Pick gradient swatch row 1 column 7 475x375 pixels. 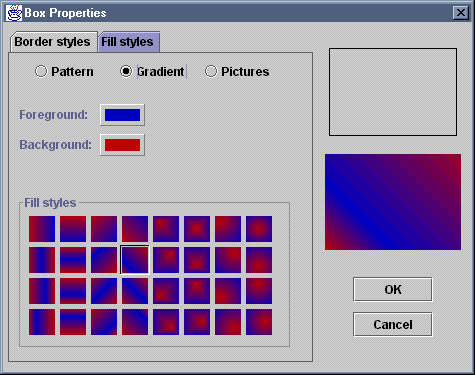coord(228,229)
